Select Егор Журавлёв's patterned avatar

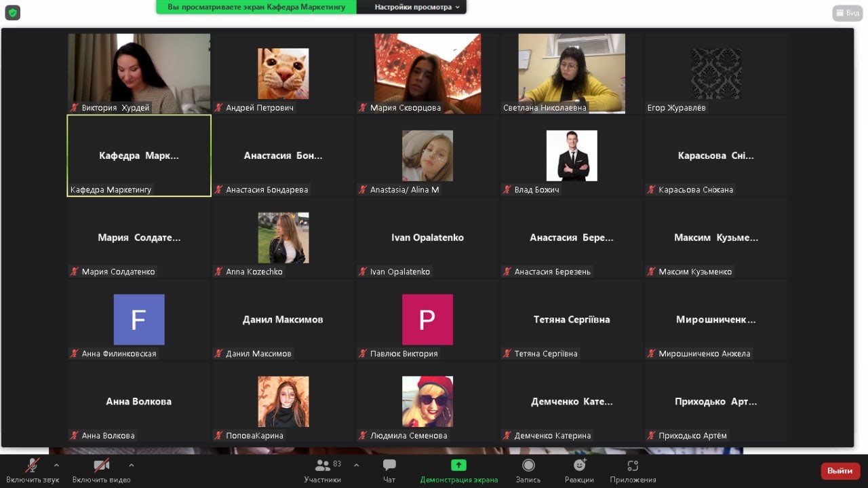coord(716,73)
